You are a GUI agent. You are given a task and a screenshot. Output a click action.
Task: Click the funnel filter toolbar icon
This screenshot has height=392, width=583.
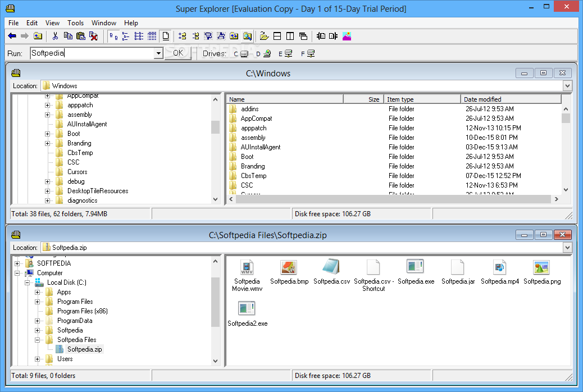pos(208,36)
